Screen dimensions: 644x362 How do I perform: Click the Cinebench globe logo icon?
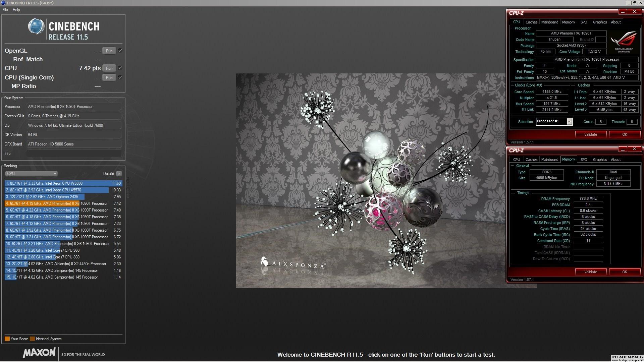point(36,26)
